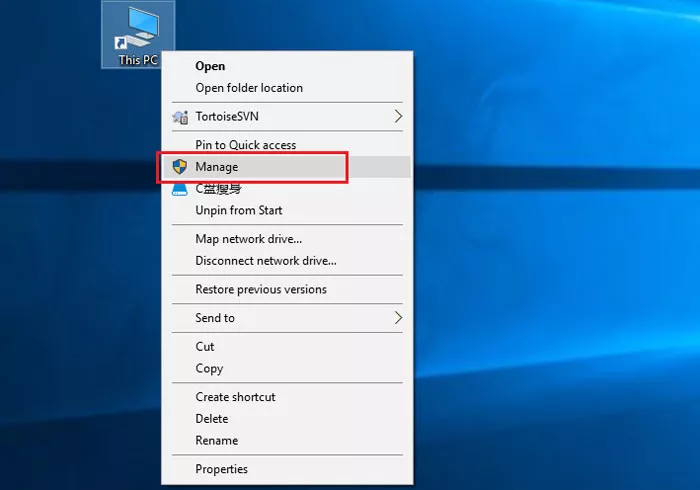Select Rename in the context menu
700x490 pixels.
[217, 441]
